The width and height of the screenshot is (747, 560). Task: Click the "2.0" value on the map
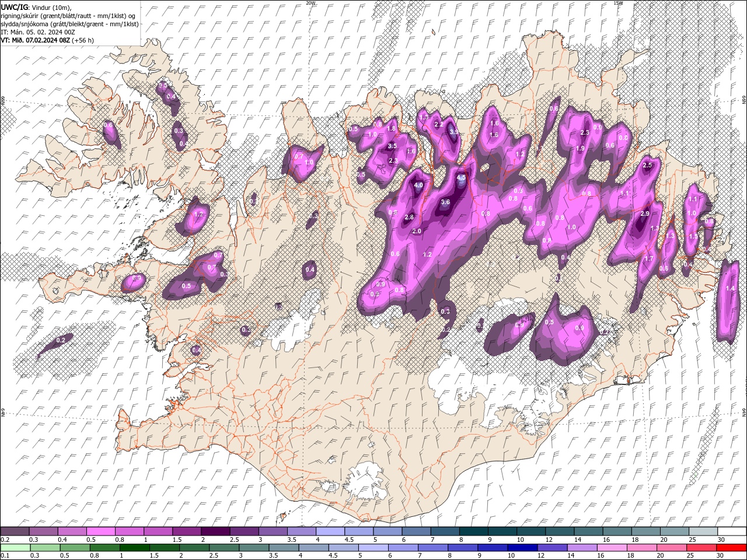coord(417,231)
